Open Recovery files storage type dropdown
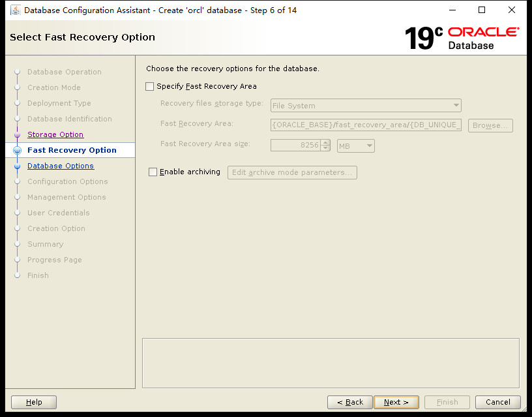 366,106
